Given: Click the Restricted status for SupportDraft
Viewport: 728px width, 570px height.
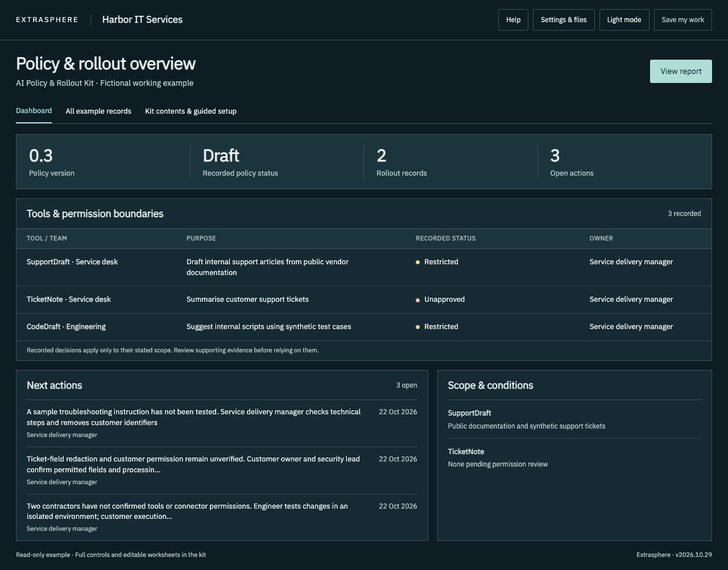Looking at the screenshot, I should coord(437,262).
